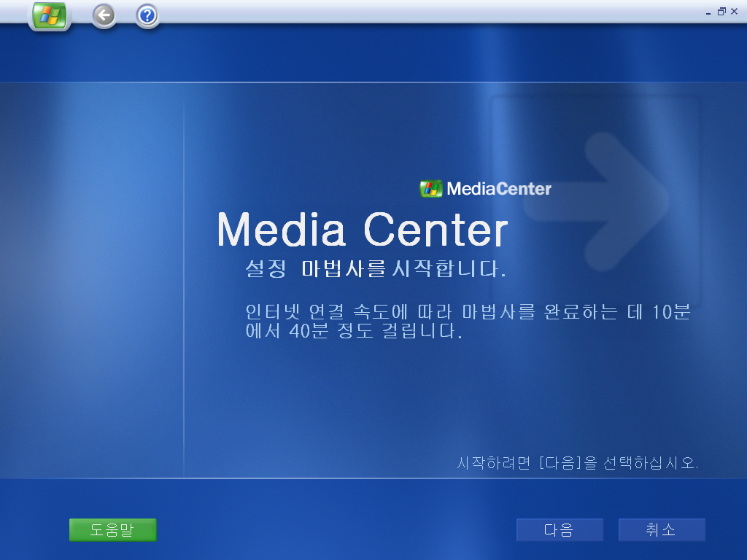747x560 pixels.
Task: Click text '설정 마법사를 시작합니다.'
Action: coord(376,268)
